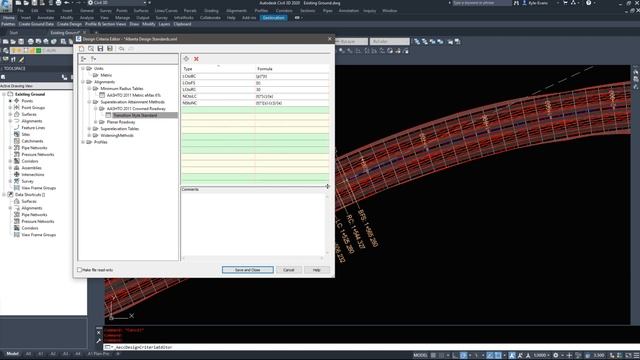Click the Comments text box in the dialog
The image size is (640, 360).
[x=253, y=224]
